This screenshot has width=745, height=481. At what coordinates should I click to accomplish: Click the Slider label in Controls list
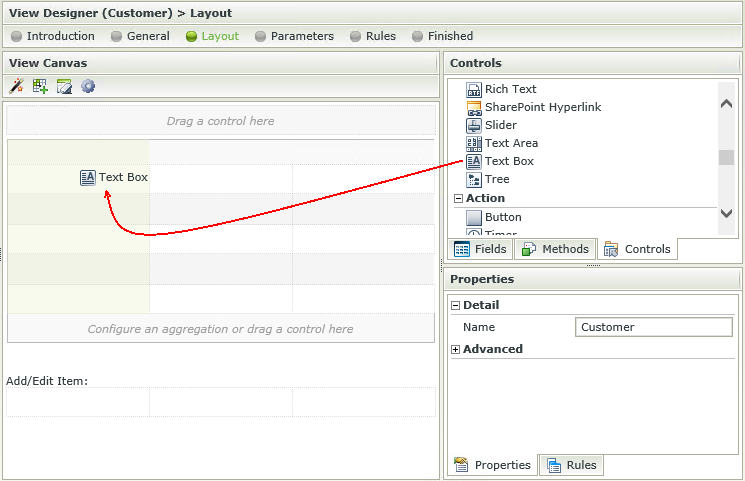(x=501, y=125)
